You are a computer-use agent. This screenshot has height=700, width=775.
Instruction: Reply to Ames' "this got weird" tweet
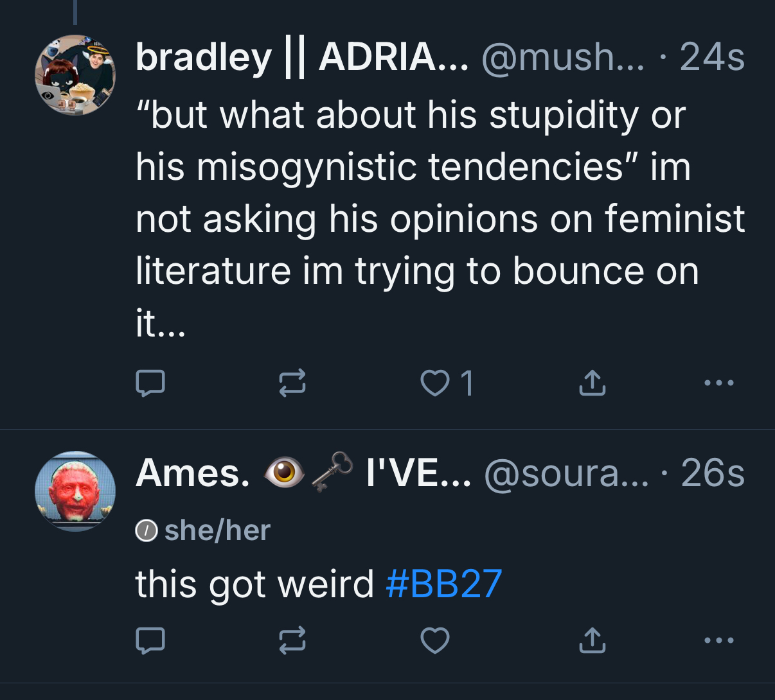[x=150, y=640]
